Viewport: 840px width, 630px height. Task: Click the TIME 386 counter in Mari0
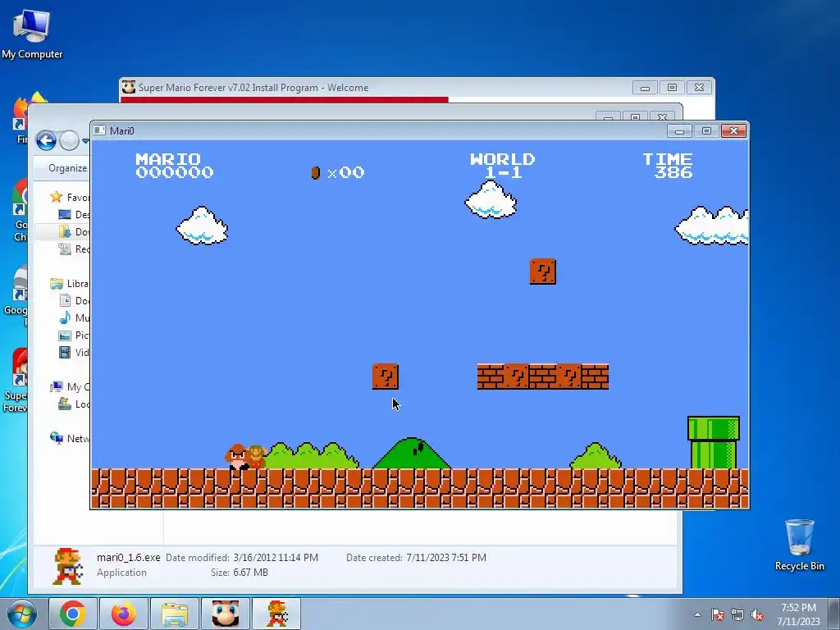pos(668,166)
